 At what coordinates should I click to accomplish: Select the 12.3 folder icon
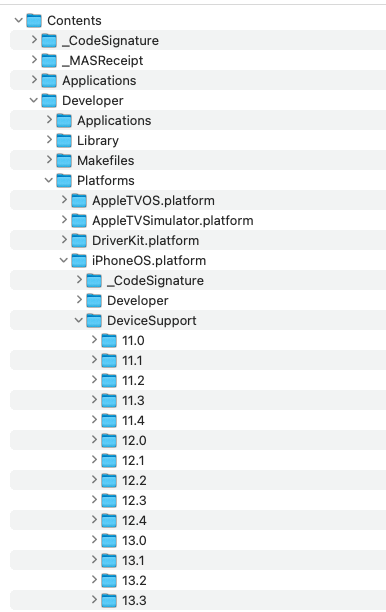109,501
